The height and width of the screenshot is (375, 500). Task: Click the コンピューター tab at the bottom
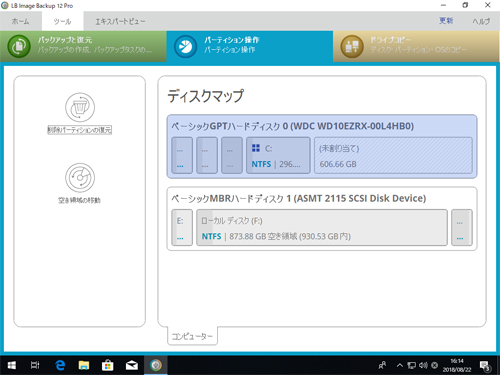click(x=192, y=336)
